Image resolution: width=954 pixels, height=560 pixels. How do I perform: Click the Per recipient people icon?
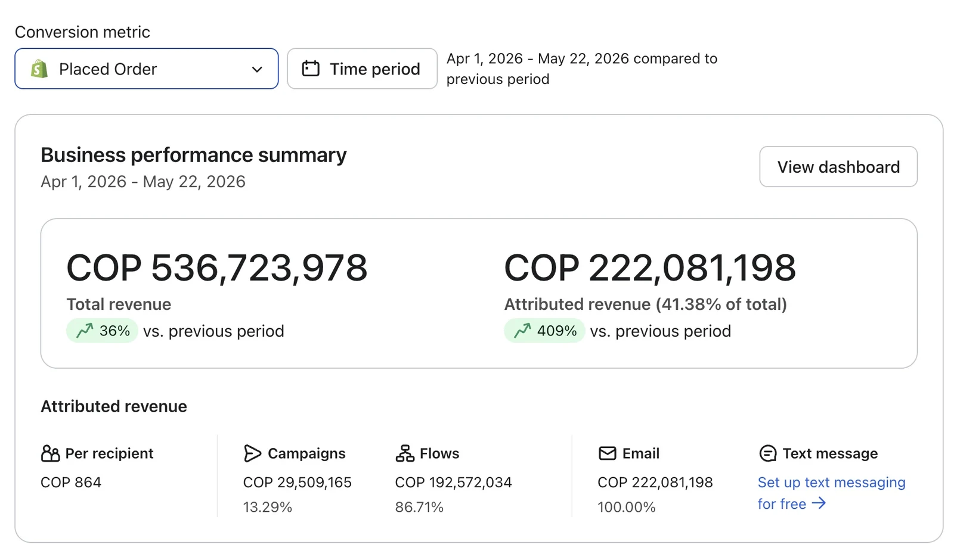(x=50, y=454)
